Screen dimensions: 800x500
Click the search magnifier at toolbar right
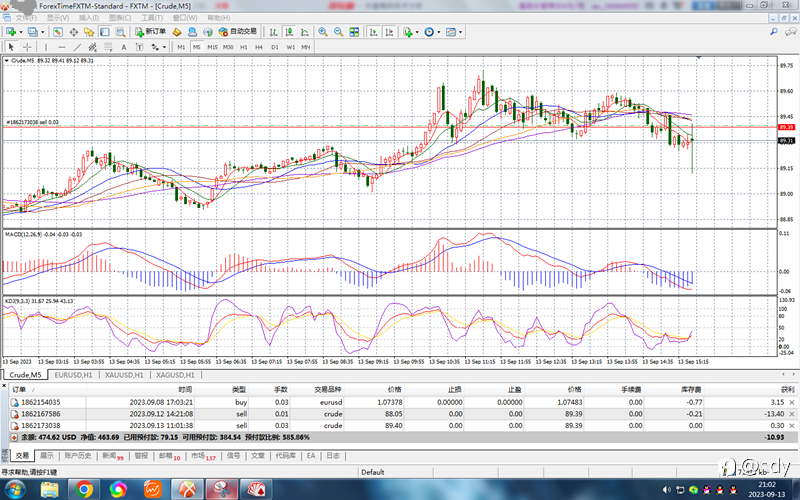tap(774, 32)
